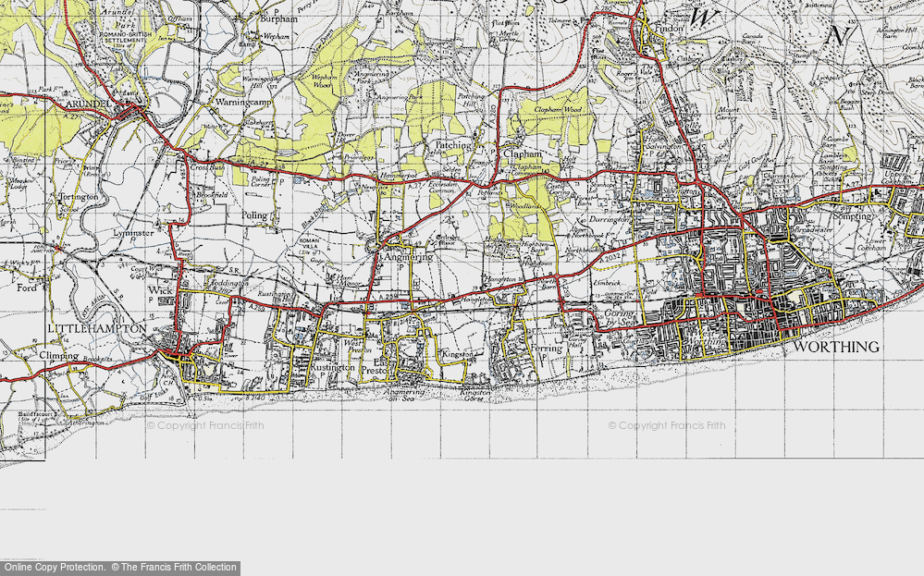Click the WORTHING town label
Screen dimensions: 924x576
835,347
